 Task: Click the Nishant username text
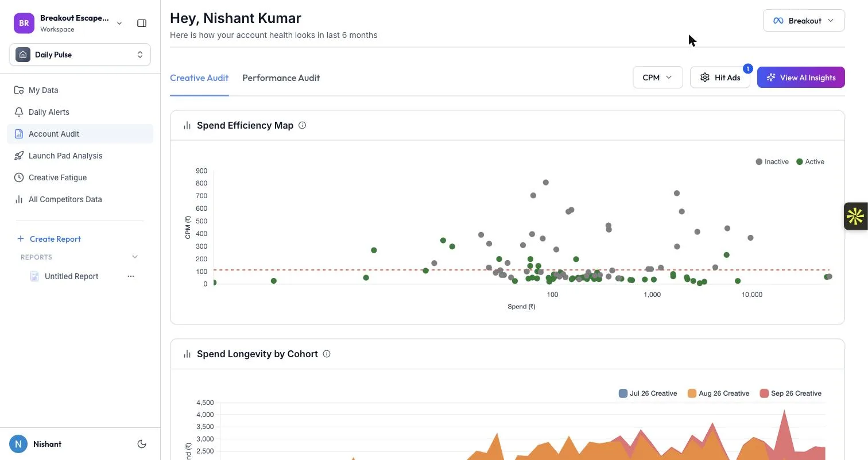coord(47,444)
